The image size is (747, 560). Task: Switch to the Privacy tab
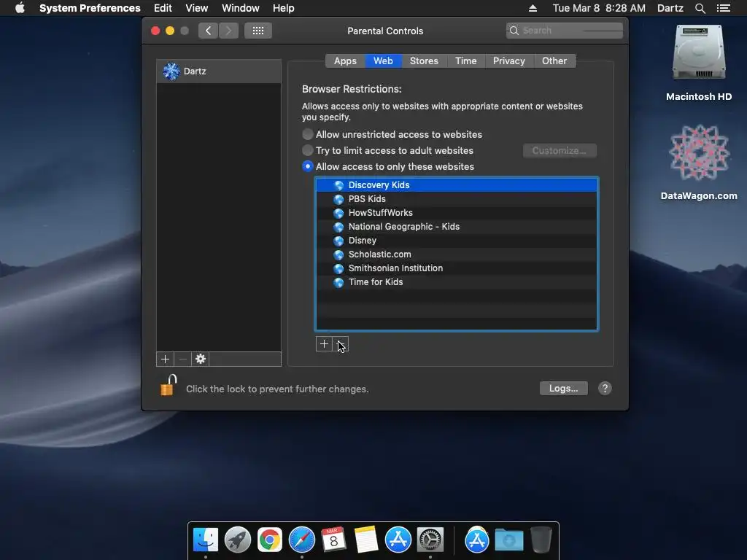[x=508, y=61]
